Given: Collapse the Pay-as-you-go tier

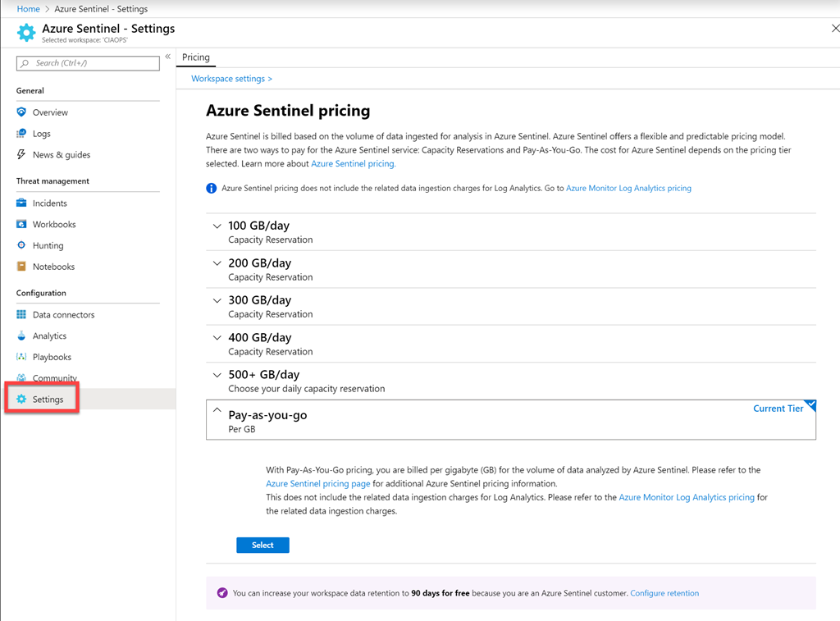Looking at the screenshot, I should tap(217, 410).
